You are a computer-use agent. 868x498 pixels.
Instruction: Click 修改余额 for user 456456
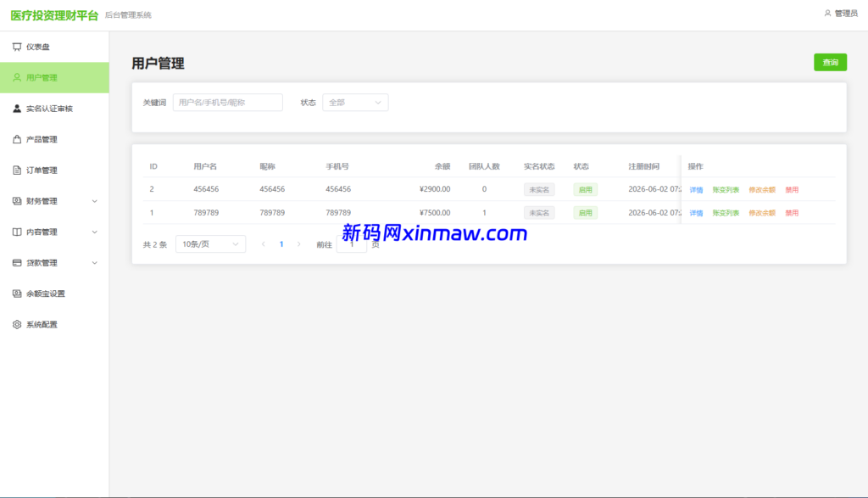coord(762,190)
